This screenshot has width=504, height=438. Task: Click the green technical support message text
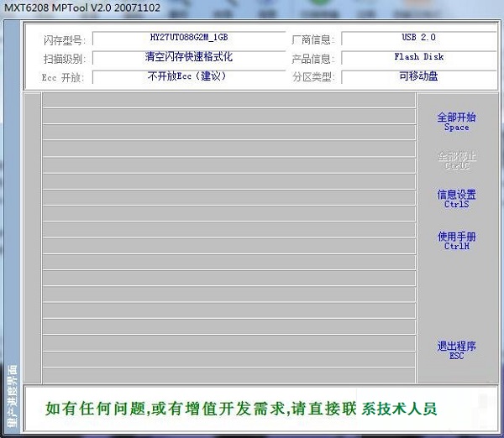(241, 409)
